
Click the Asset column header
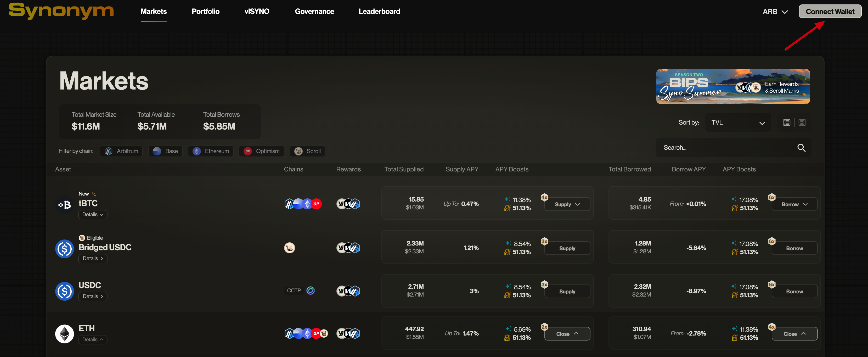63,170
